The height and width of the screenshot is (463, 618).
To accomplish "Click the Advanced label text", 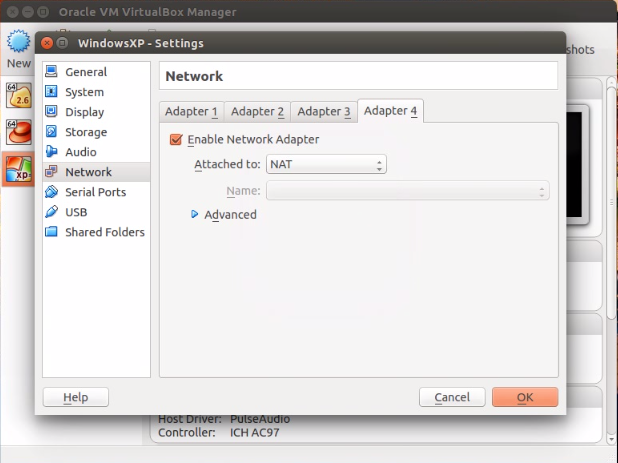I will [230, 215].
